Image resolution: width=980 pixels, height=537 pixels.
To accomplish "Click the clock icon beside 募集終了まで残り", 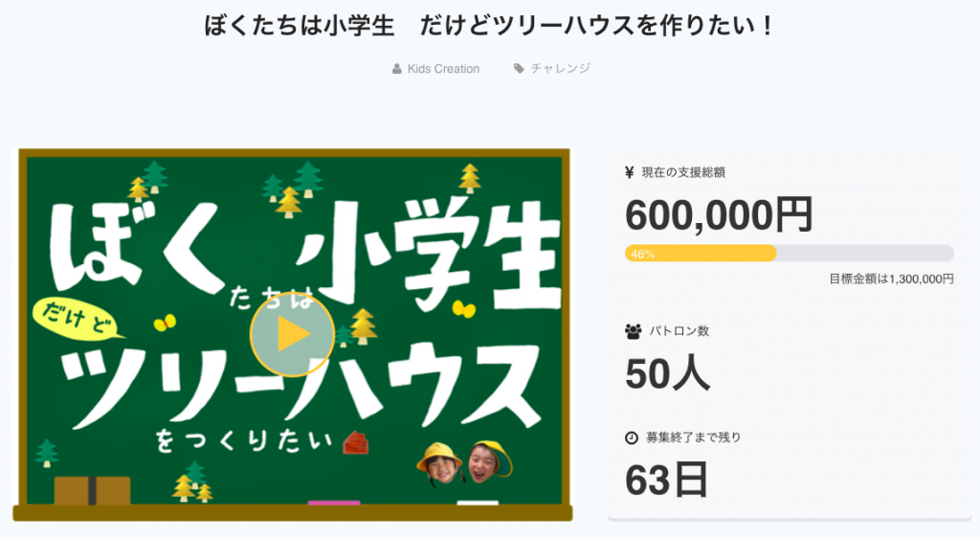I will (x=632, y=437).
